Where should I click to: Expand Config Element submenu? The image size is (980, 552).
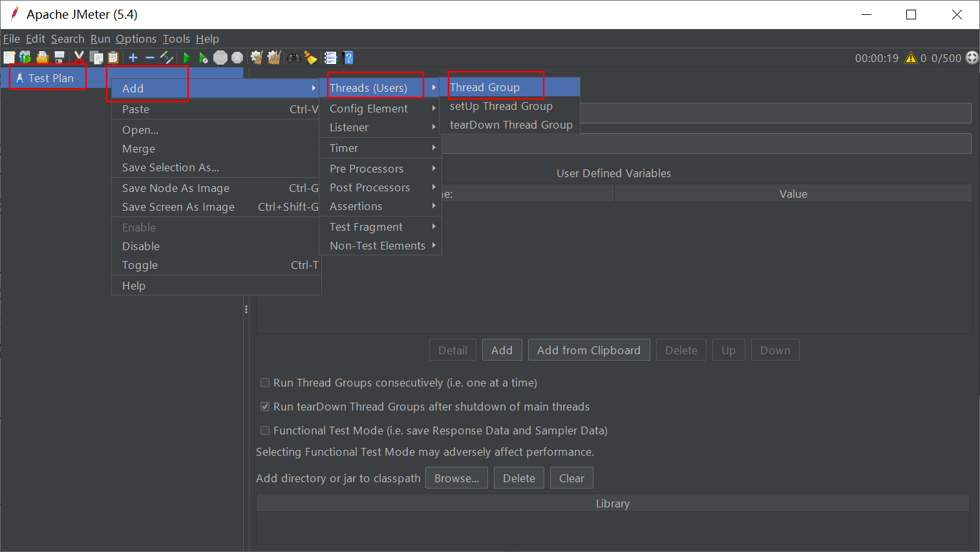(x=380, y=109)
